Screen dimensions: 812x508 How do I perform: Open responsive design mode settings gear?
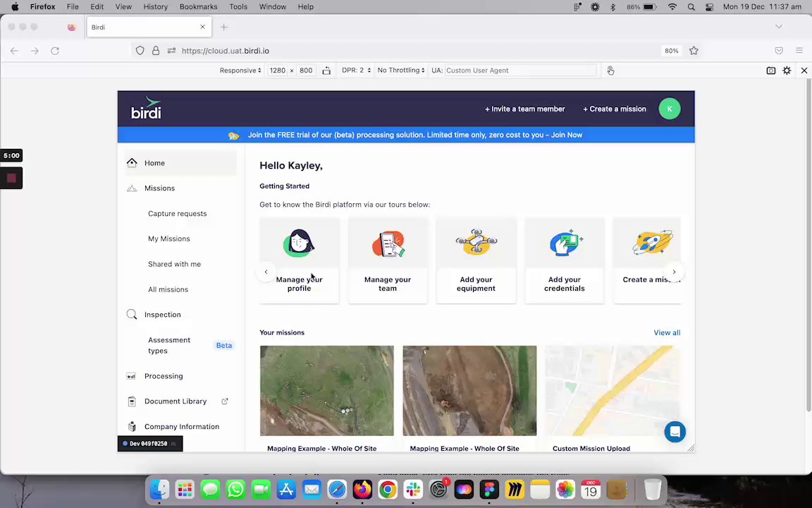(787, 71)
